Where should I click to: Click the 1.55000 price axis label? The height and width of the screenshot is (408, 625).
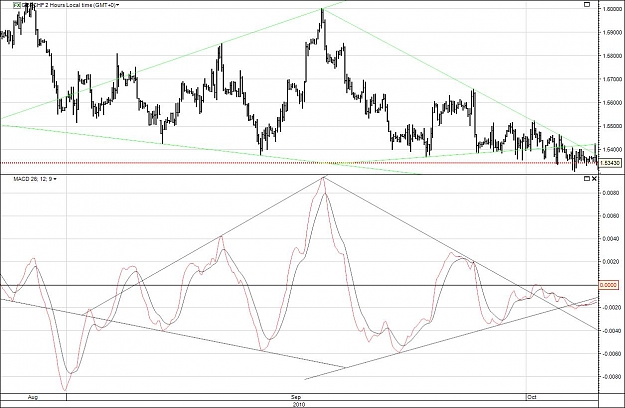pyautogui.click(x=612, y=126)
